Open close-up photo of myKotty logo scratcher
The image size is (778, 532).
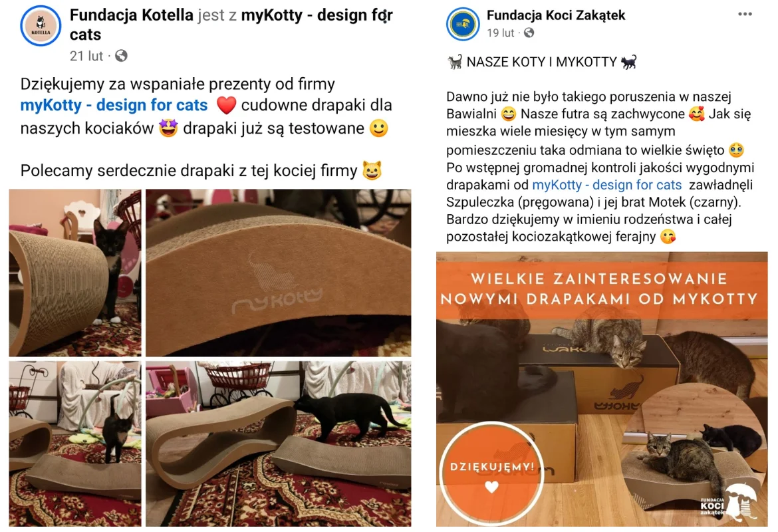279,273
